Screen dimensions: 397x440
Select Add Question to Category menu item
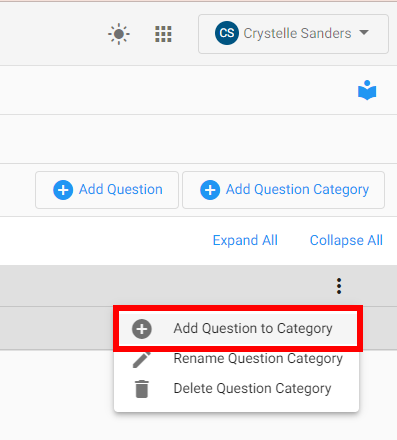pyautogui.click(x=238, y=329)
